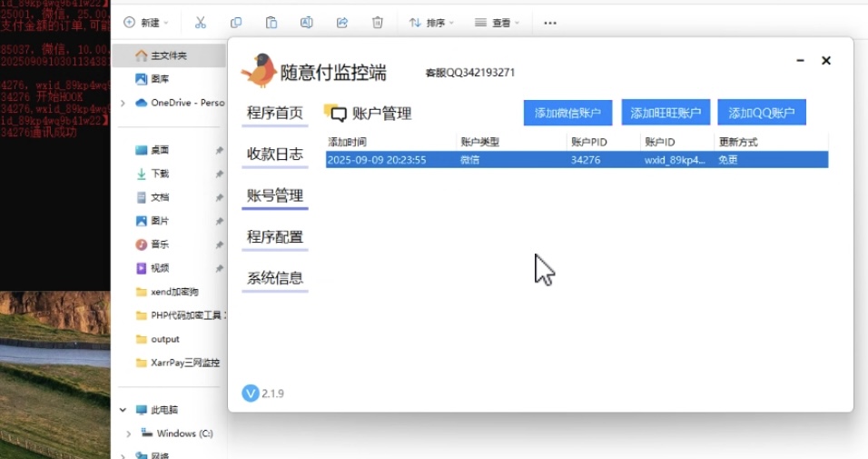Unpin 图片 using its pin icon
The image size is (868, 459).
click(x=219, y=221)
